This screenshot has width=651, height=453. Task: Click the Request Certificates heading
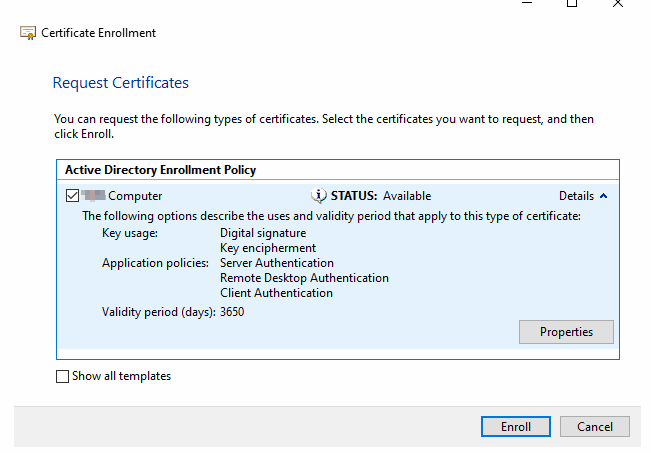(x=120, y=83)
